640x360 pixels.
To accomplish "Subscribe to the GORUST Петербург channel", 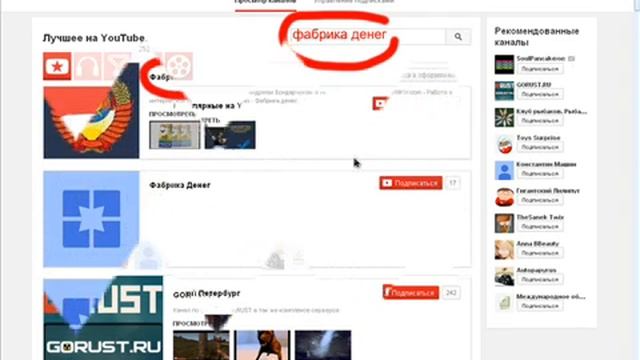I will 411,293.
